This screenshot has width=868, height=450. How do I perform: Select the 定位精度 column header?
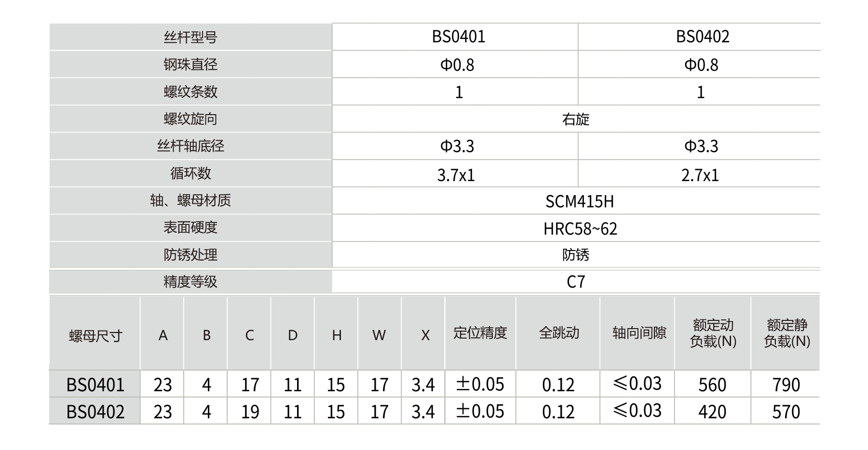pos(480,333)
